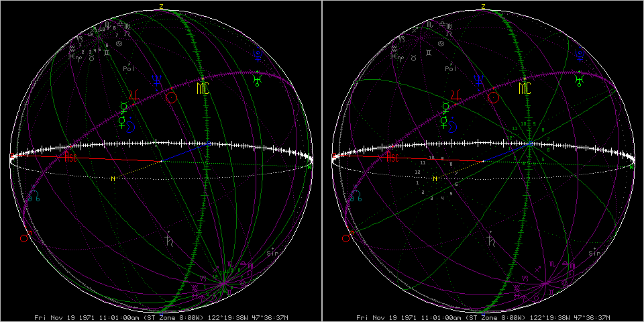644x322 pixels.
Task: Click the date text below left sphere
Action: click(x=161, y=317)
